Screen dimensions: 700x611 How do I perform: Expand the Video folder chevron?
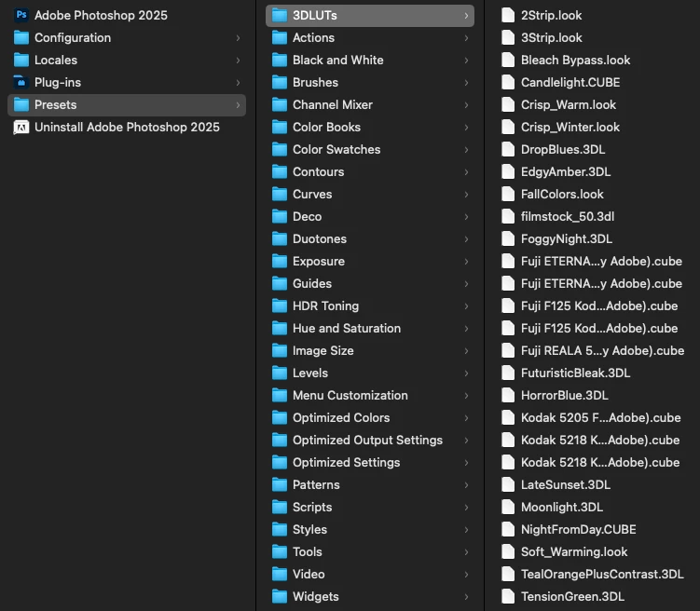pyautogui.click(x=466, y=575)
